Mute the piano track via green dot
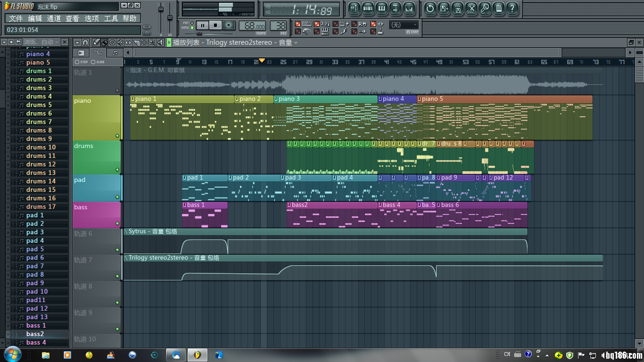This screenshot has width=644, height=362. [117, 136]
